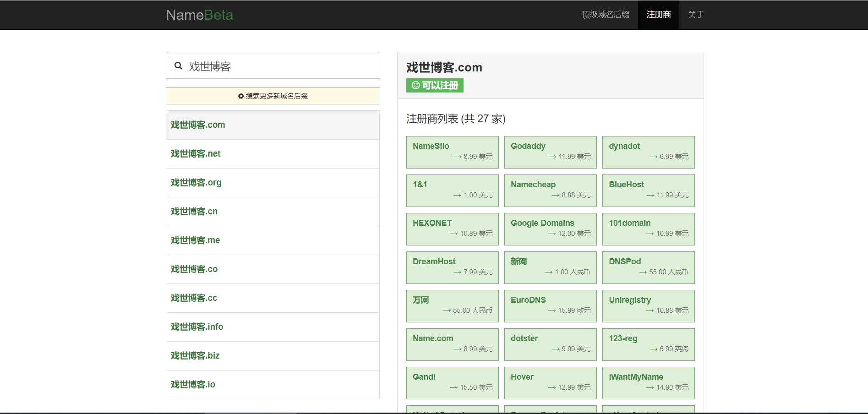The height and width of the screenshot is (414, 868).
Task: Open the HEXONET registrar card
Action: click(453, 229)
